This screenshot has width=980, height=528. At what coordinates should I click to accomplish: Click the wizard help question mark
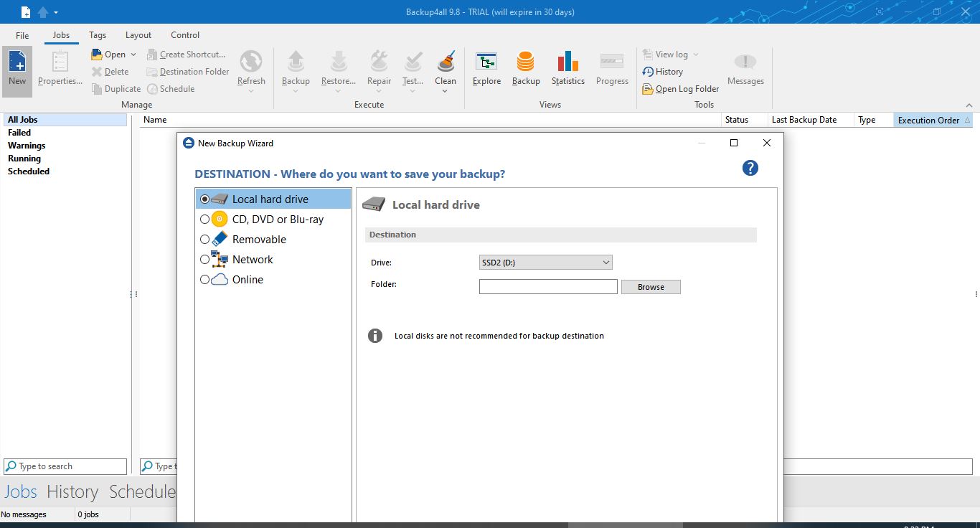coord(750,168)
